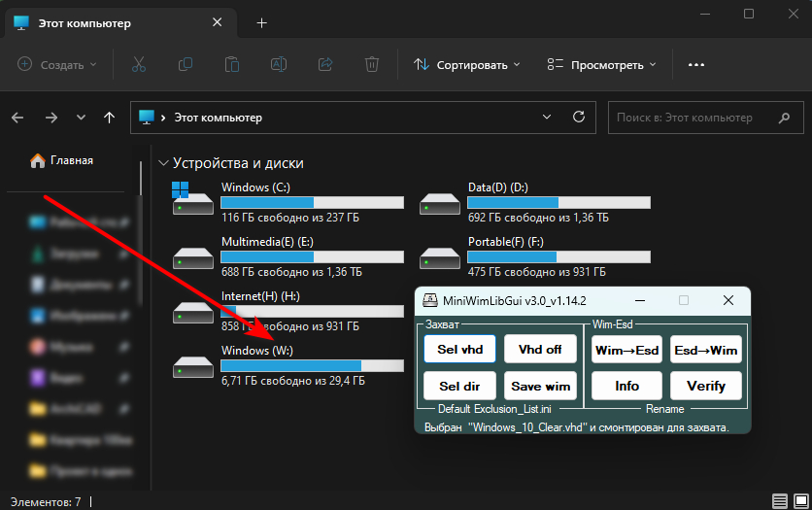
Task: Go back with the left arrow
Action: [x=17, y=119]
